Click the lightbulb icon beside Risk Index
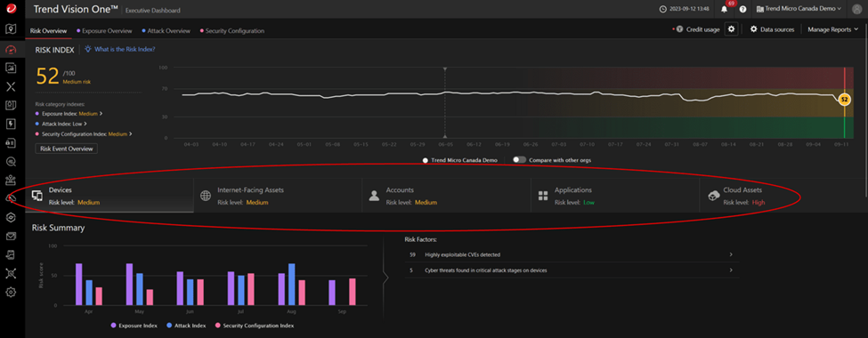The width and height of the screenshot is (868, 338). click(88, 49)
